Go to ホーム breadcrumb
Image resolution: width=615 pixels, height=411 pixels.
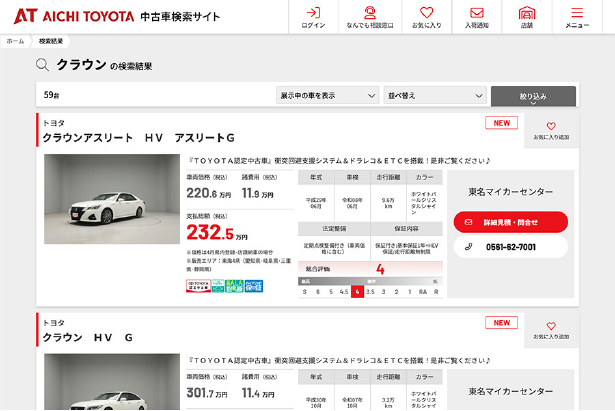pos(15,41)
